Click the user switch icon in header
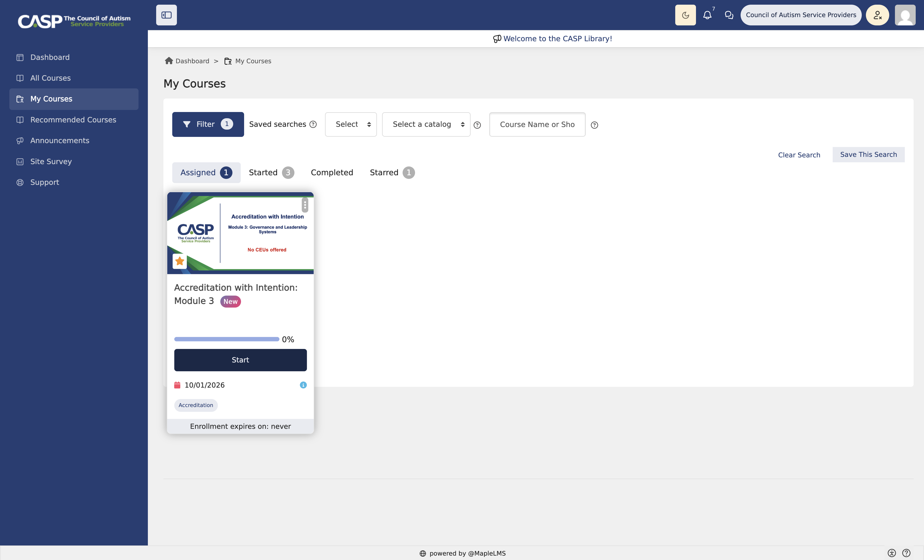Image resolution: width=924 pixels, height=560 pixels. (x=877, y=15)
